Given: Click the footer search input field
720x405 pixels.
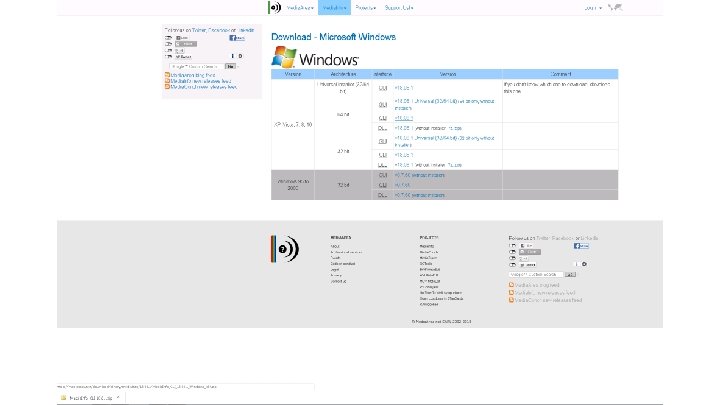Looking at the screenshot, I should tap(536, 275).
